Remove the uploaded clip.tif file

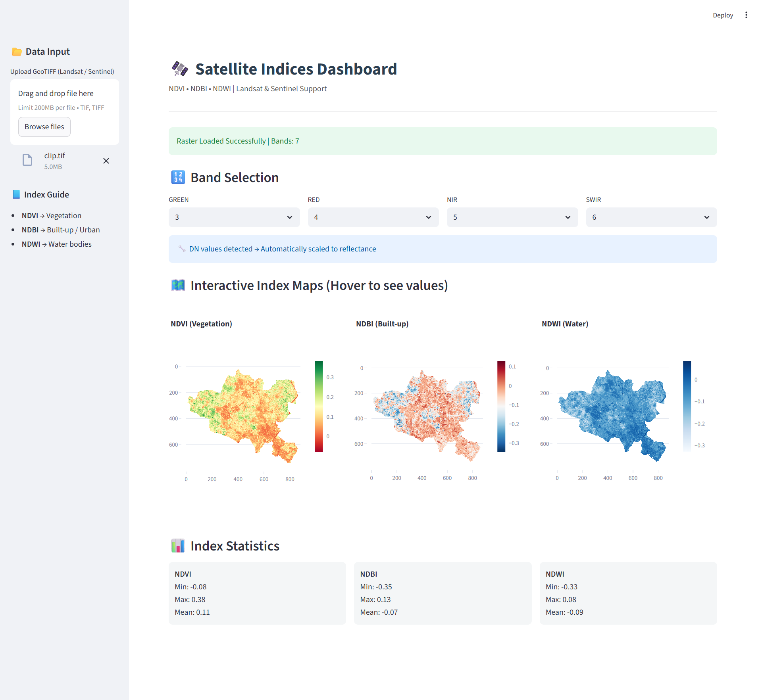[x=106, y=161]
